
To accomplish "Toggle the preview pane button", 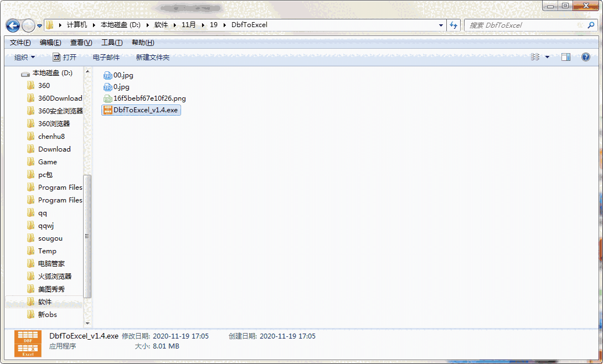I will point(565,56).
